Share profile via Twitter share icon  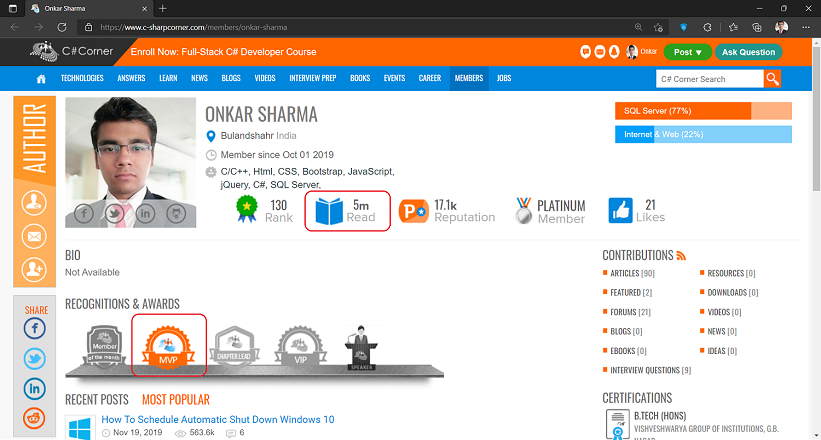tap(35, 359)
